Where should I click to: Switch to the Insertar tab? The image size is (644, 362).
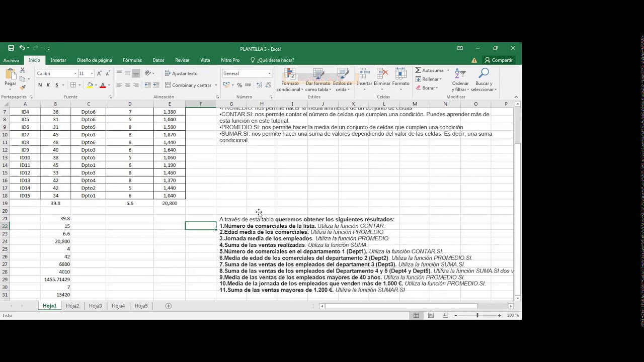coord(58,60)
